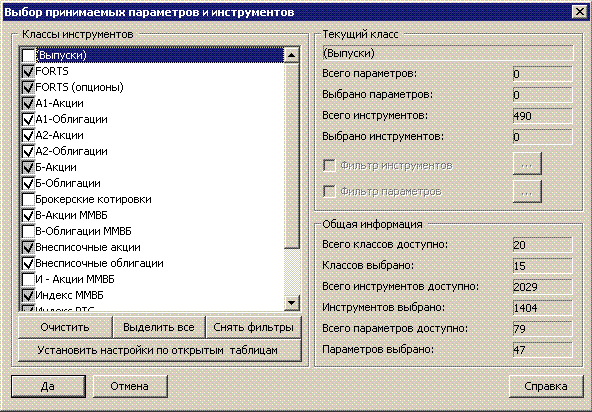Click the class list scrollbar thumb
This screenshot has height=412, width=592.
[291, 156]
